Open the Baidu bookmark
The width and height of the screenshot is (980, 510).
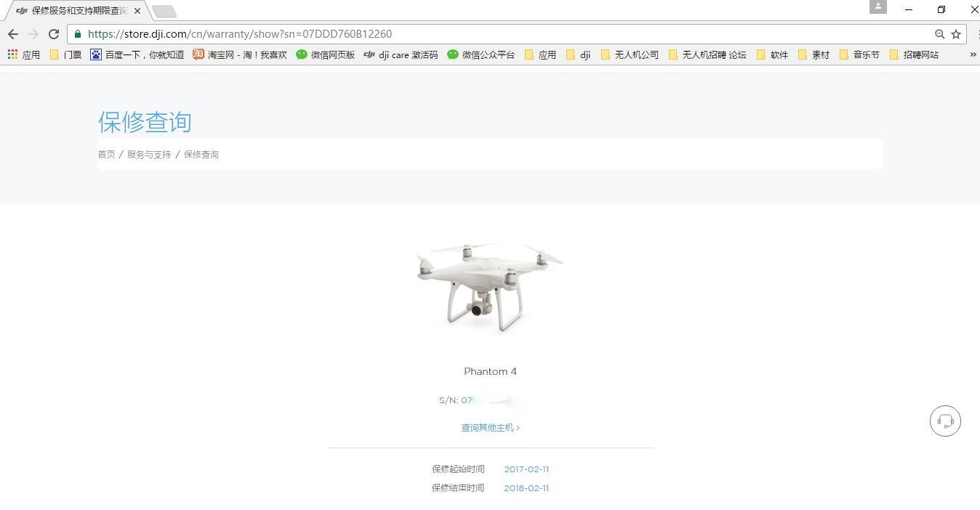coord(137,54)
